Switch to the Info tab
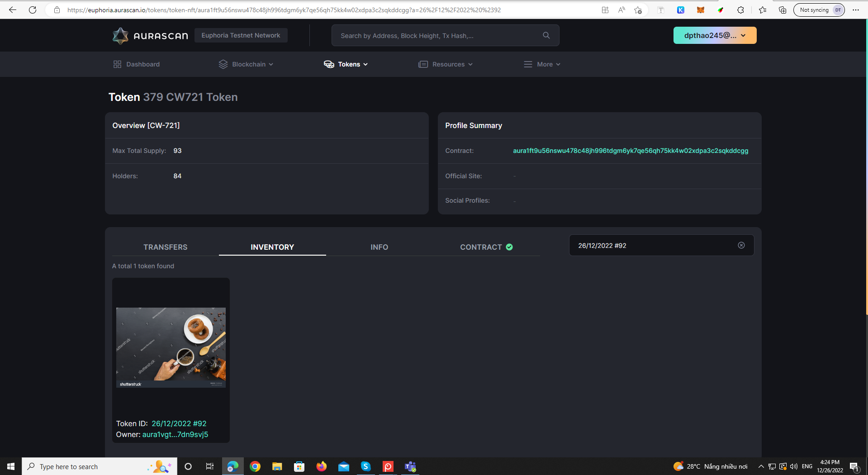868x475 pixels. pyautogui.click(x=379, y=247)
